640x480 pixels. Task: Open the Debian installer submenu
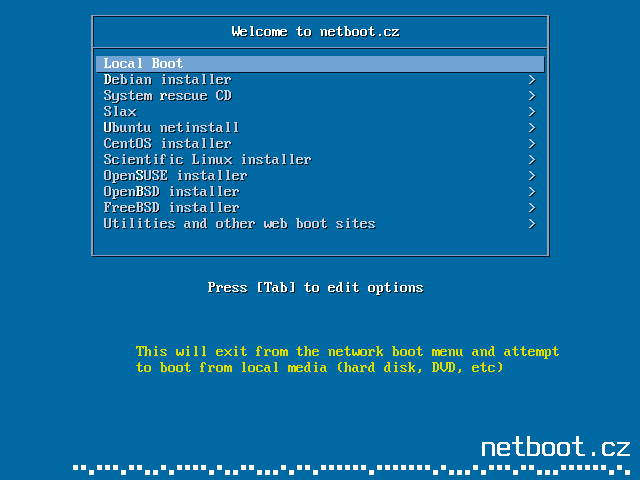coord(167,80)
